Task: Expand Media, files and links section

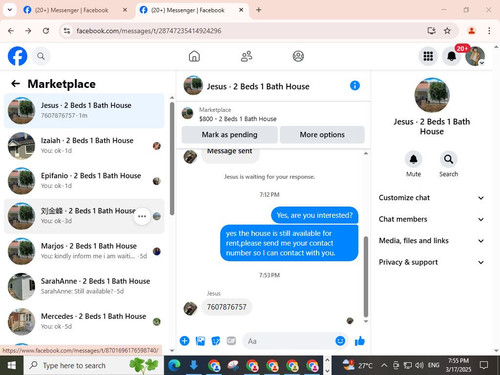Action: [x=431, y=241]
